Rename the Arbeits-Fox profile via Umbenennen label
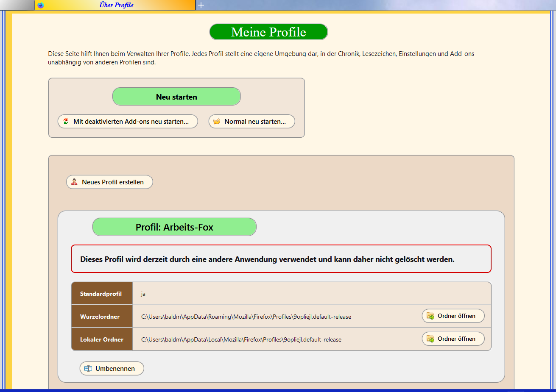 point(115,369)
